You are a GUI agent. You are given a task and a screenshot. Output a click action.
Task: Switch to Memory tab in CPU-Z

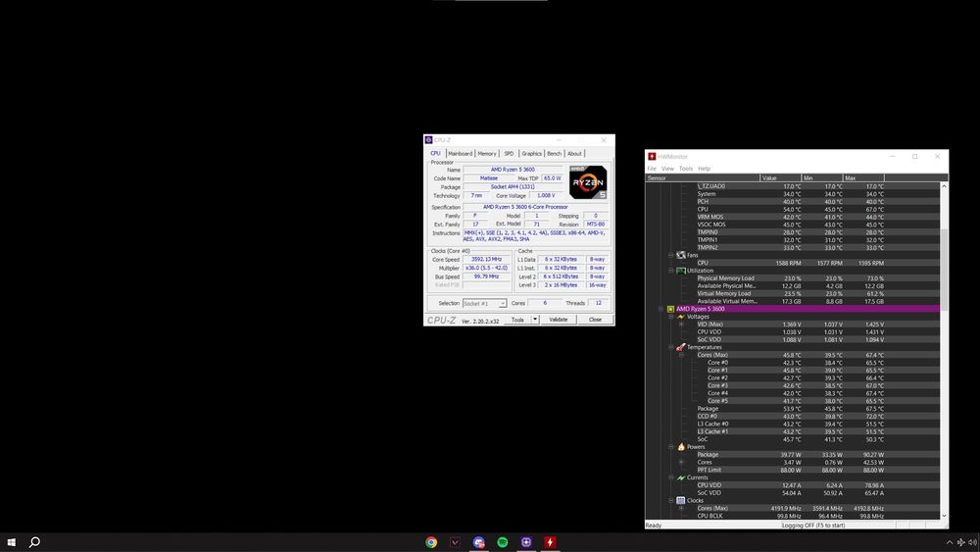pyautogui.click(x=487, y=153)
